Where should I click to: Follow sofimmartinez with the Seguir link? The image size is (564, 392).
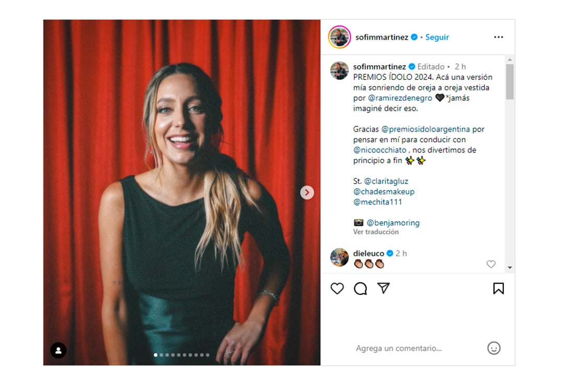pyautogui.click(x=437, y=37)
